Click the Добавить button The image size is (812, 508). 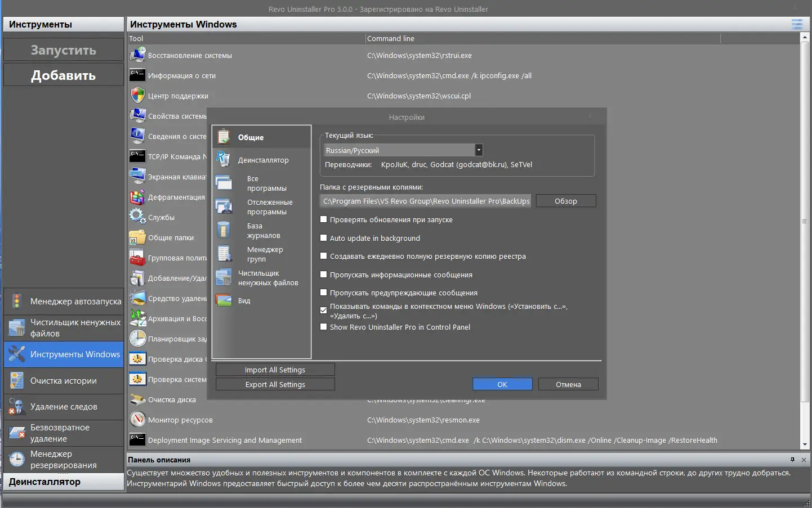[x=64, y=75]
